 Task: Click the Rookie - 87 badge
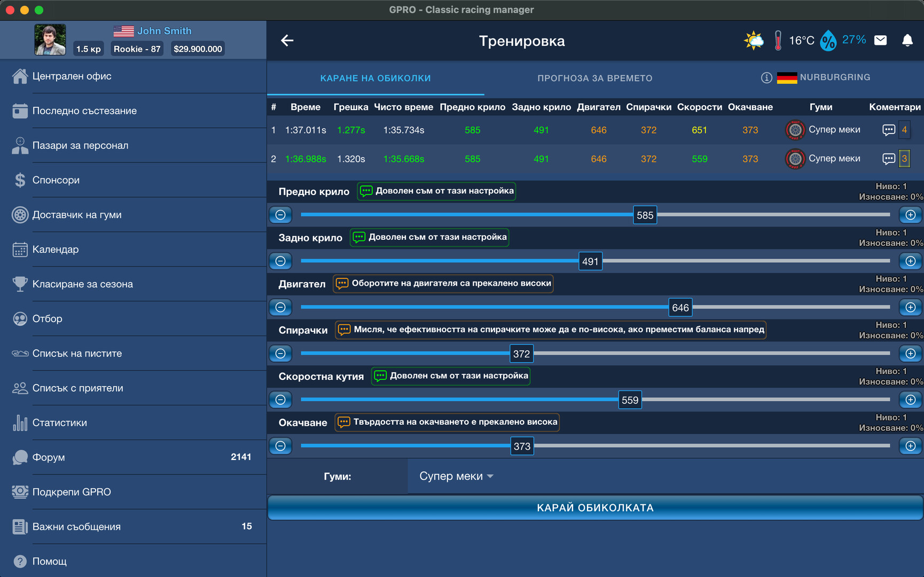(137, 49)
